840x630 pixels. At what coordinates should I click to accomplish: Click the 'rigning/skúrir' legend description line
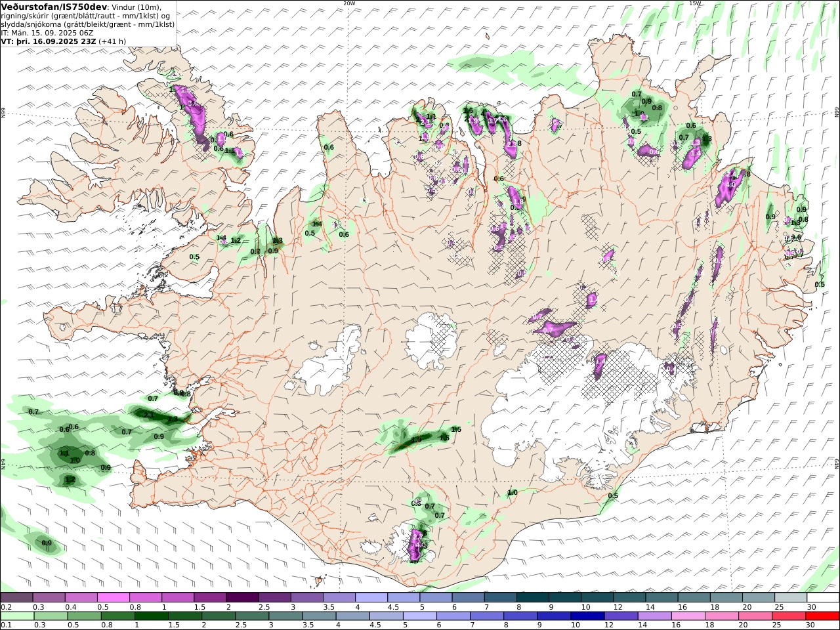point(85,16)
